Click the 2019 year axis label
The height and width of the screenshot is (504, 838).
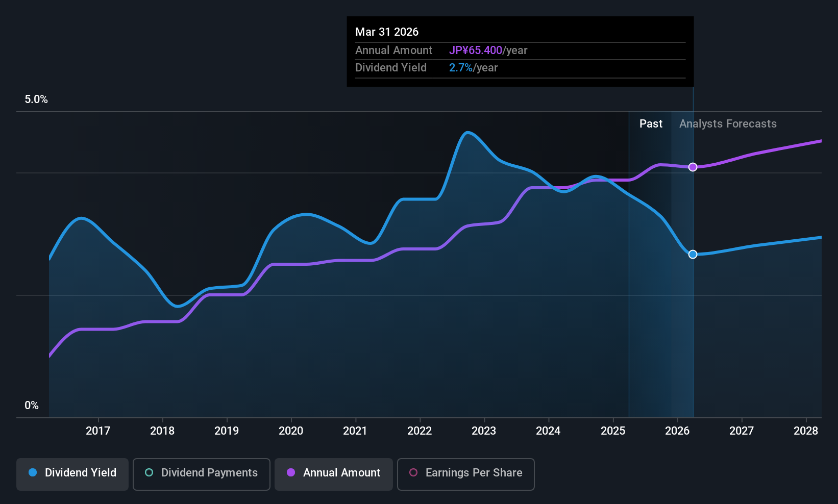227,431
